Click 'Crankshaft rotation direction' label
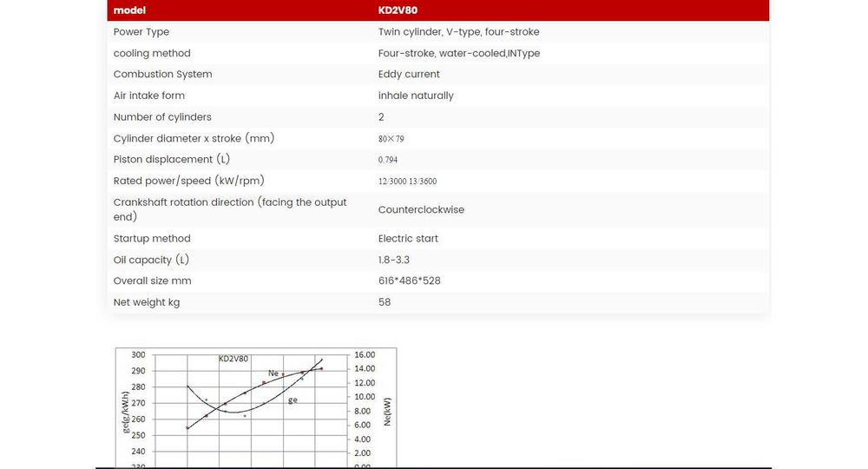 click(x=230, y=209)
